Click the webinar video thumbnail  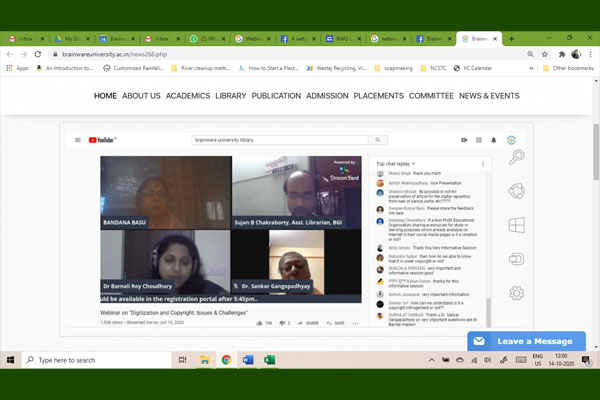click(231, 229)
